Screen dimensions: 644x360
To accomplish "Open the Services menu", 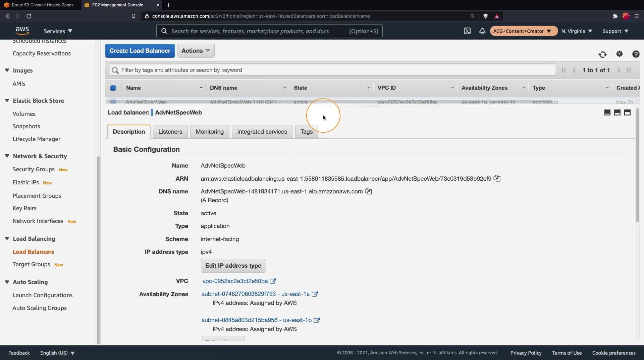I will (58, 31).
